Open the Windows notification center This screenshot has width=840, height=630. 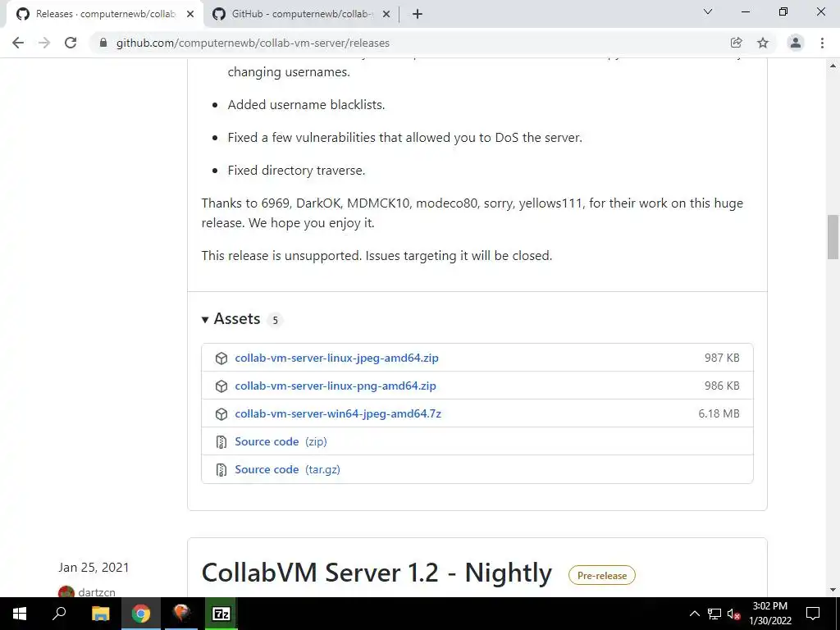[813, 614]
